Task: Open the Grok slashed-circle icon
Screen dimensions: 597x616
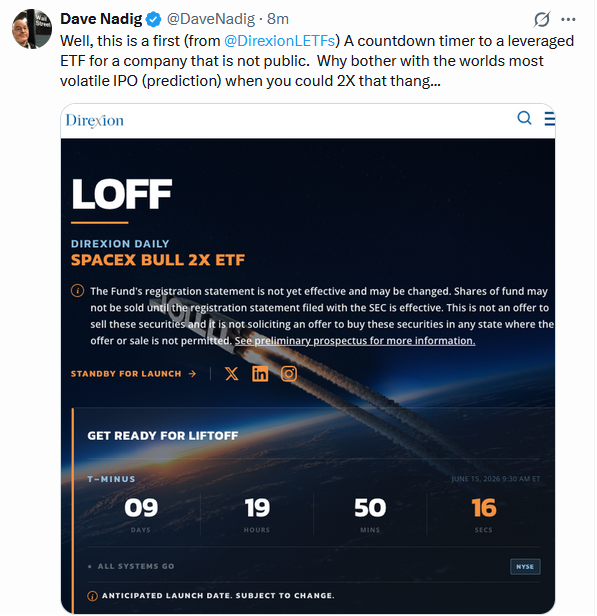Action: tap(542, 19)
